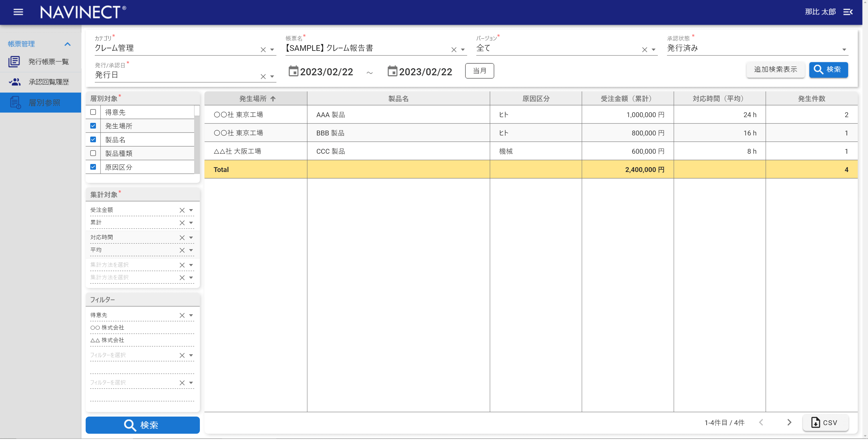Click the bottom-left 検索 button
The image size is (868, 440).
[142, 425]
